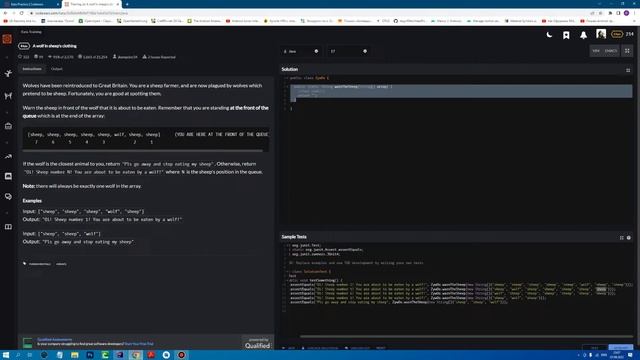
Task: Open a new browser tab
Action: point(127,4)
